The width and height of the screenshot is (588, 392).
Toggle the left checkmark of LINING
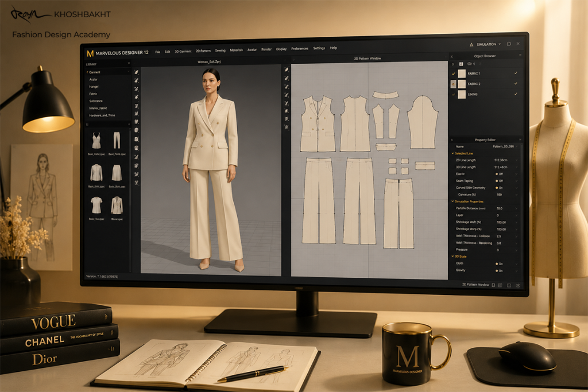tap(454, 95)
